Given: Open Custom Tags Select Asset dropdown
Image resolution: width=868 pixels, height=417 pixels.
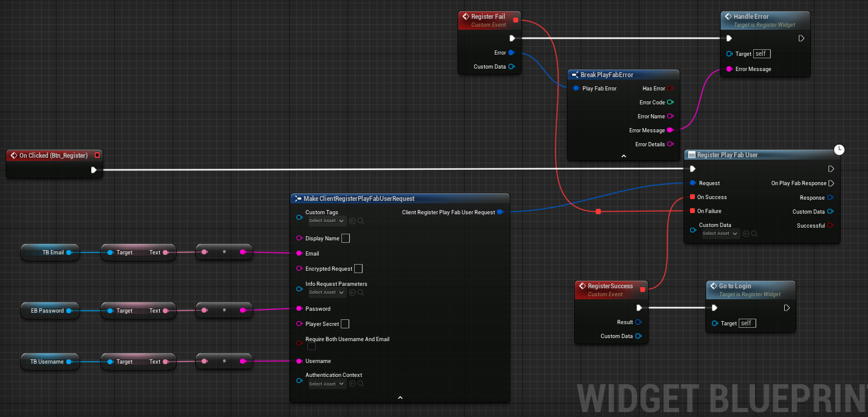Looking at the screenshot, I should (327, 221).
